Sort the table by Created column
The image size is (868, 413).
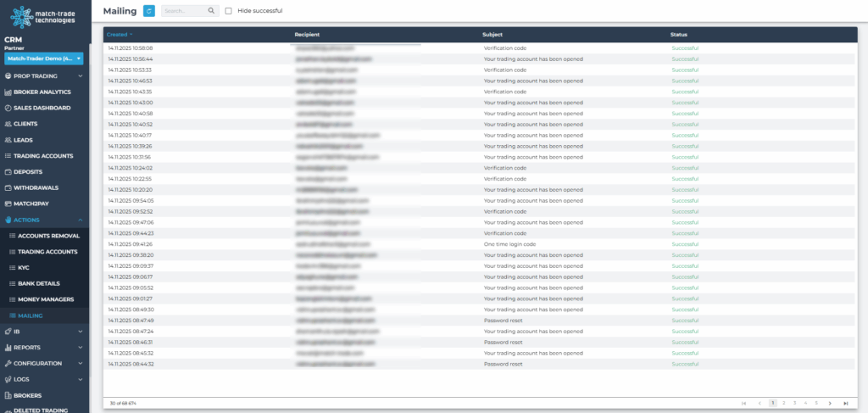click(x=117, y=35)
